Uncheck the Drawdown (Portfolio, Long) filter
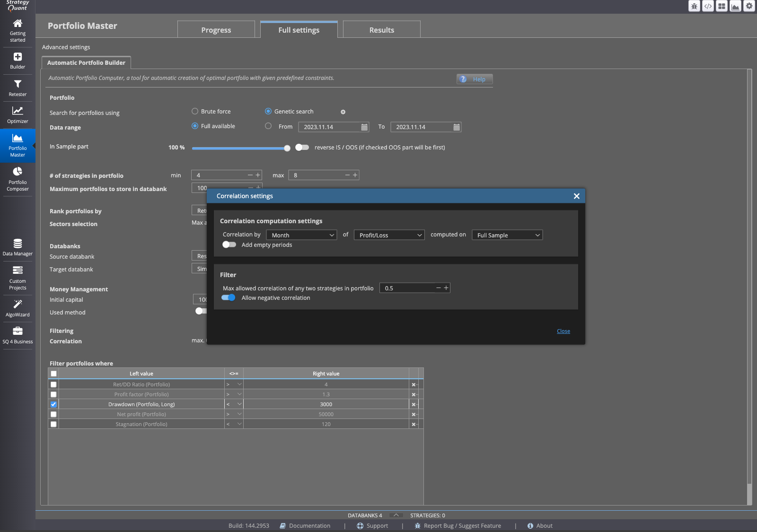 click(53, 404)
